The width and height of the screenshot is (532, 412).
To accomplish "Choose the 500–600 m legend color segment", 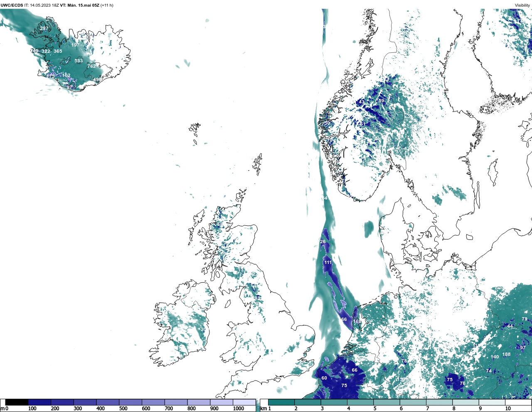I will tap(131, 402).
